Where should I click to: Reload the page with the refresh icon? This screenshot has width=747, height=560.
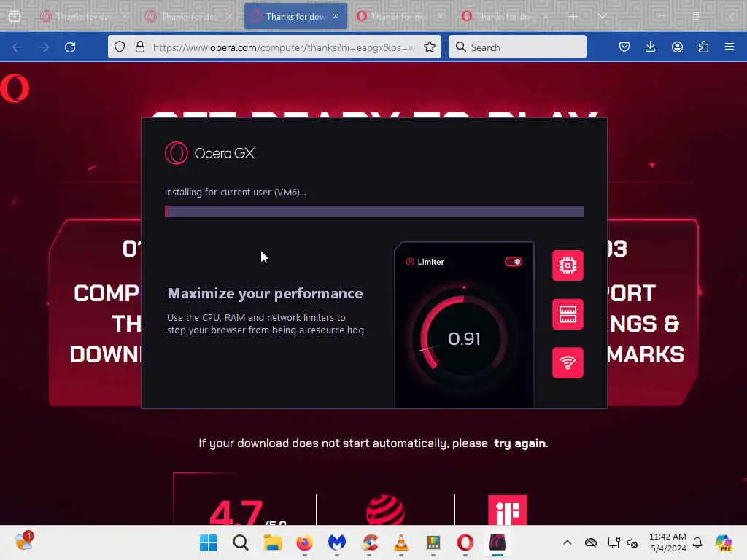coord(70,47)
